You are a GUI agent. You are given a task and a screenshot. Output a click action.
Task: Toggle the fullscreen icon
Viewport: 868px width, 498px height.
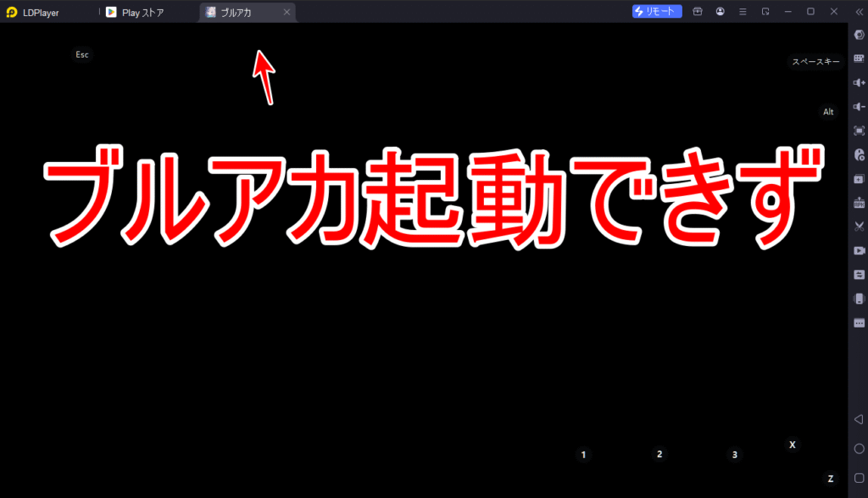[860, 131]
